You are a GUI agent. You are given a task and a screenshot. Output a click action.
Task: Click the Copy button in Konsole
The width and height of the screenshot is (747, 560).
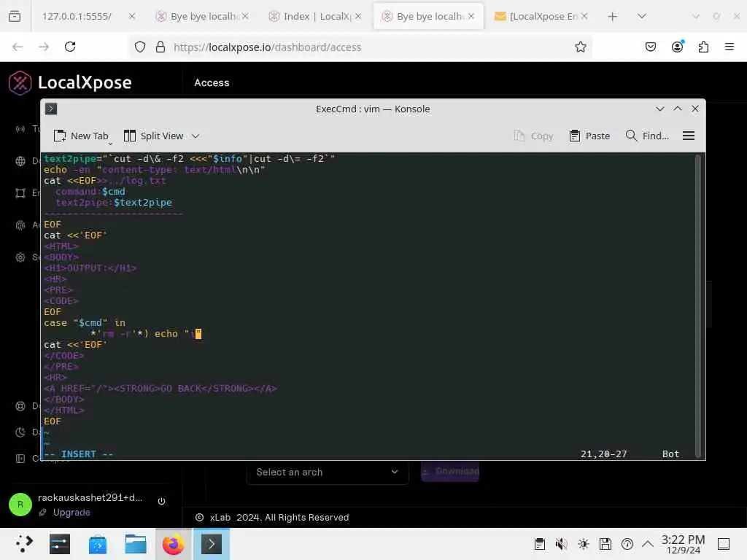coord(534,136)
